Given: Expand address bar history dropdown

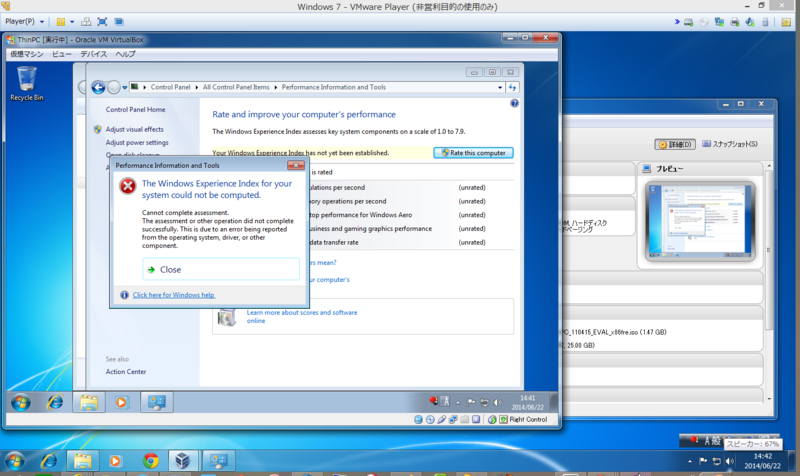Looking at the screenshot, I should pos(500,87).
